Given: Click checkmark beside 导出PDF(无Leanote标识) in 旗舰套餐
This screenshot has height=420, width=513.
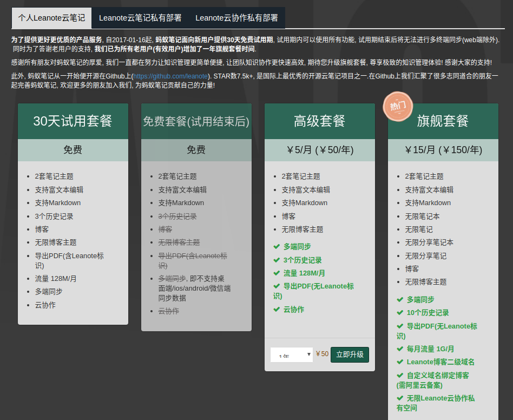Looking at the screenshot, I should (400, 326).
